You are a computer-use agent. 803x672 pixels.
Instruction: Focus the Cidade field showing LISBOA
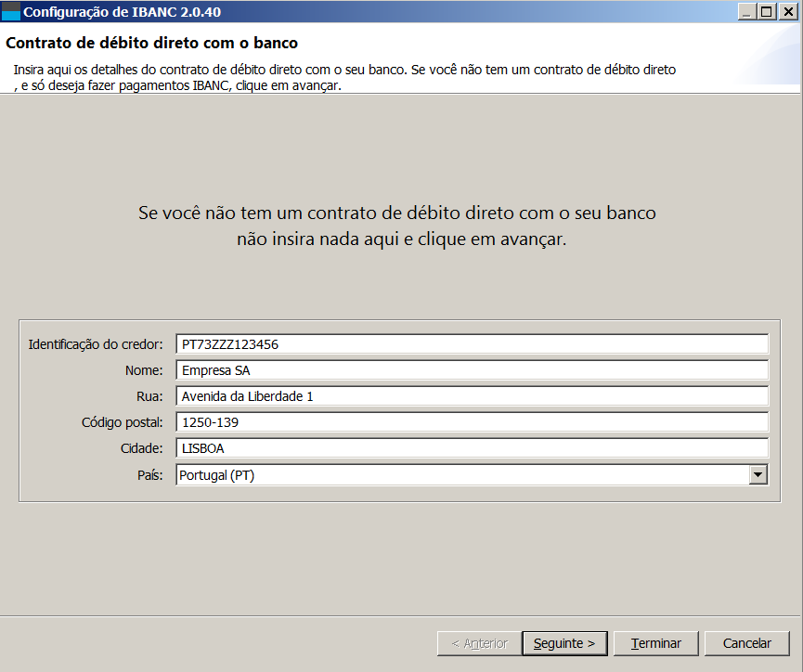point(472,448)
